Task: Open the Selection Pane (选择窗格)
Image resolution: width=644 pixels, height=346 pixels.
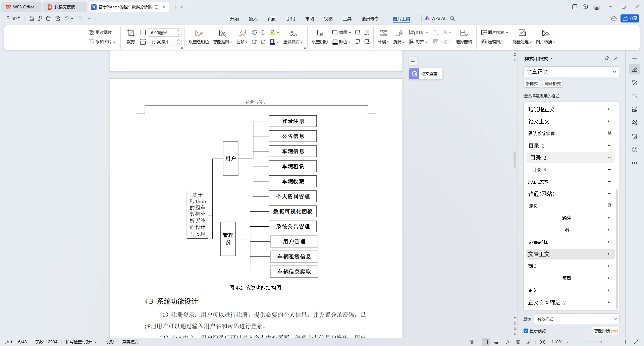Action: click(x=464, y=33)
